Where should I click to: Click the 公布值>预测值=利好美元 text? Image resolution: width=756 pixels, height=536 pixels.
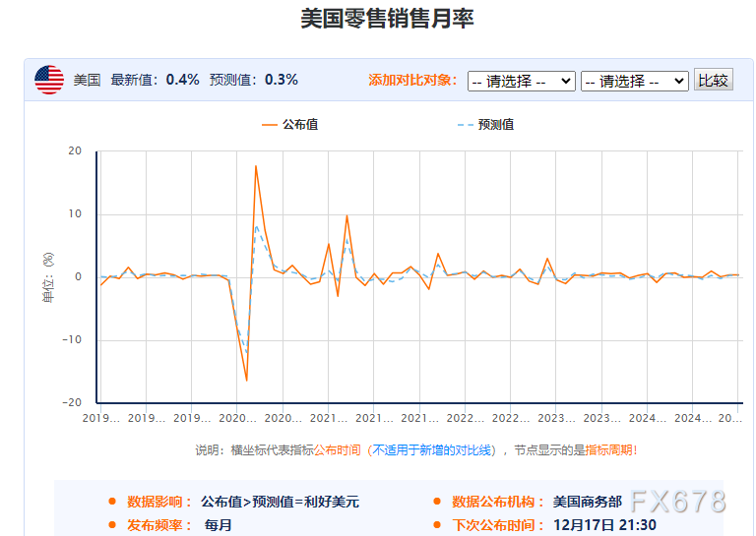(x=281, y=502)
